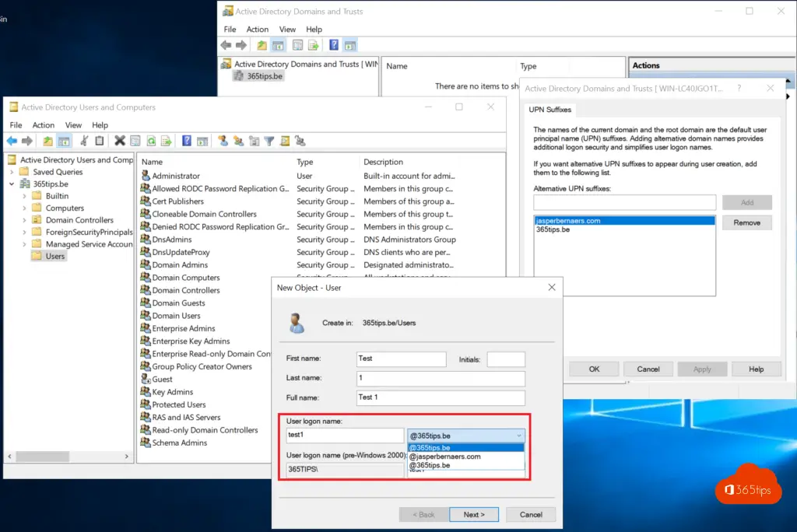The height and width of the screenshot is (532, 797).
Task: Create a new group via toolbar icon
Action: point(238,141)
